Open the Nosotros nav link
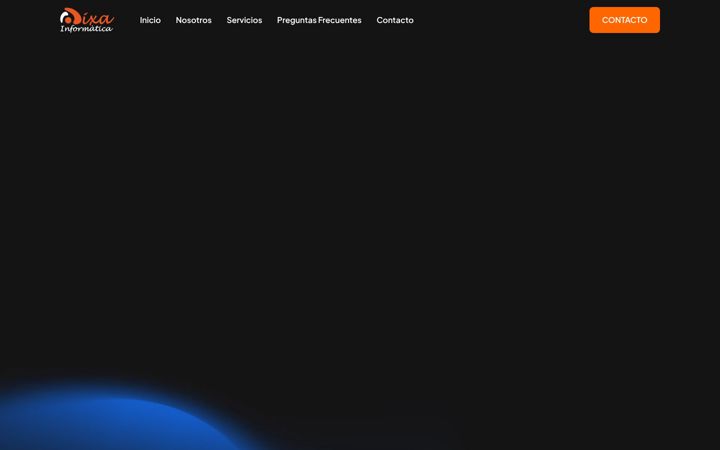This screenshot has height=450, width=720. [x=193, y=20]
